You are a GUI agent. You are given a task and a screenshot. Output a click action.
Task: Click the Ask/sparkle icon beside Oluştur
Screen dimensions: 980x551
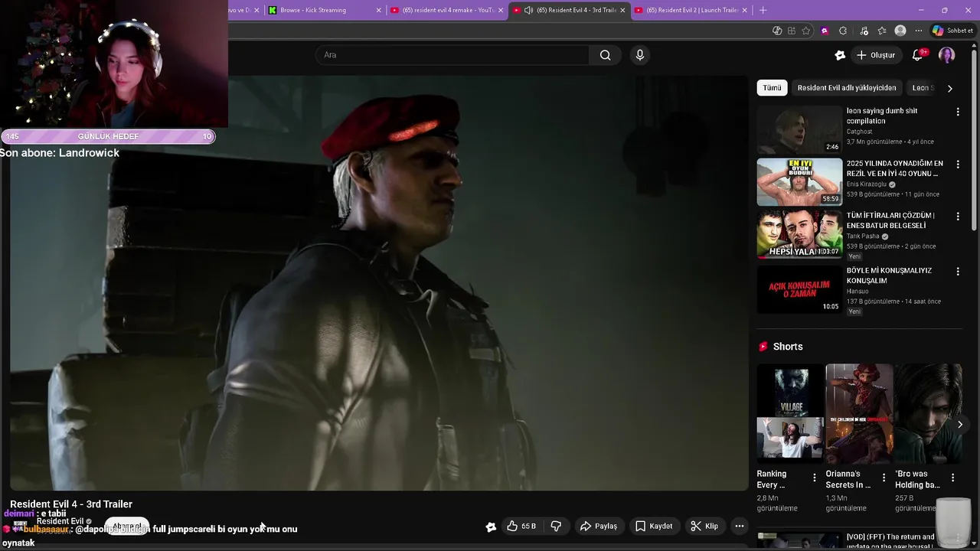840,55
